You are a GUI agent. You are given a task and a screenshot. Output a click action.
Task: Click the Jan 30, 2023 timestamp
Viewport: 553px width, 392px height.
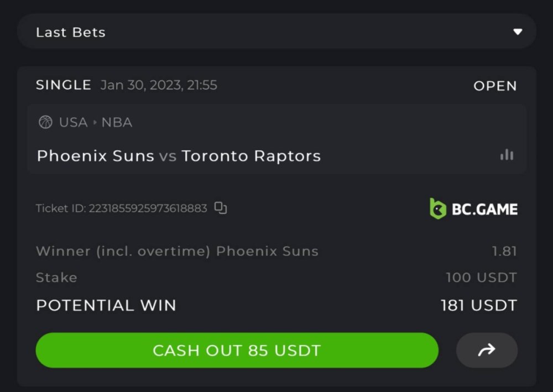point(159,85)
